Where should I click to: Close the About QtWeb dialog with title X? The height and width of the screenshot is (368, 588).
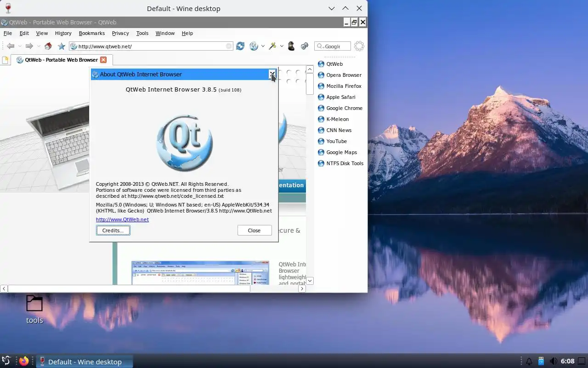(x=272, y=74)
